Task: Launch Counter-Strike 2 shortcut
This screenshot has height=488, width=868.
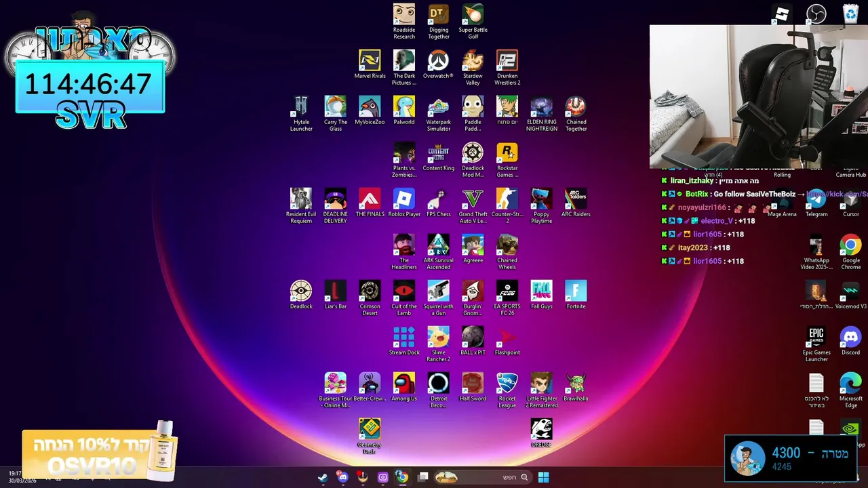Action: 507,205
